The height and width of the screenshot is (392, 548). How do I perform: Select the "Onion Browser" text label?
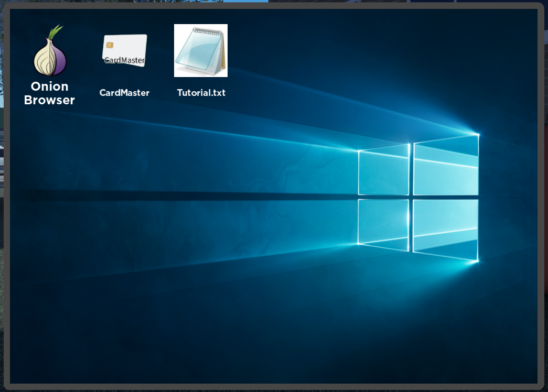[x=49, y=93]
